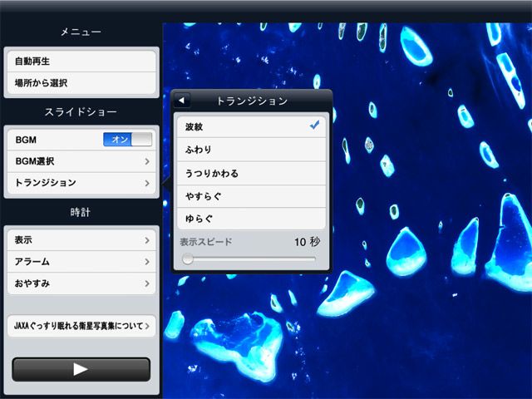
Task: Open the 場所から選択 menu item
Action: 81,83
